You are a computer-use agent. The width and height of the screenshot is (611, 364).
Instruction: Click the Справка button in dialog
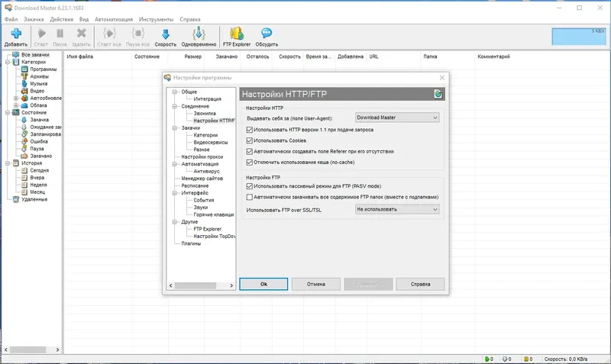click(420, 284)
